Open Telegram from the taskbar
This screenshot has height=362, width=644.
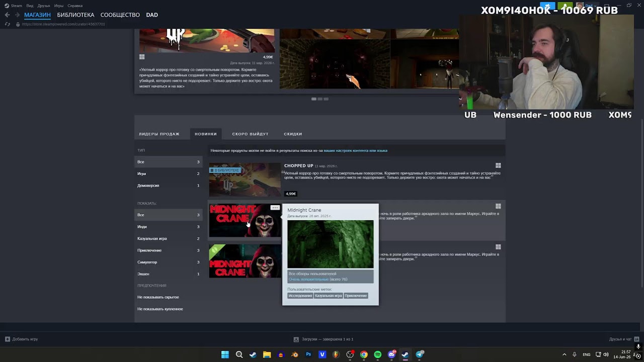[420, 354]
